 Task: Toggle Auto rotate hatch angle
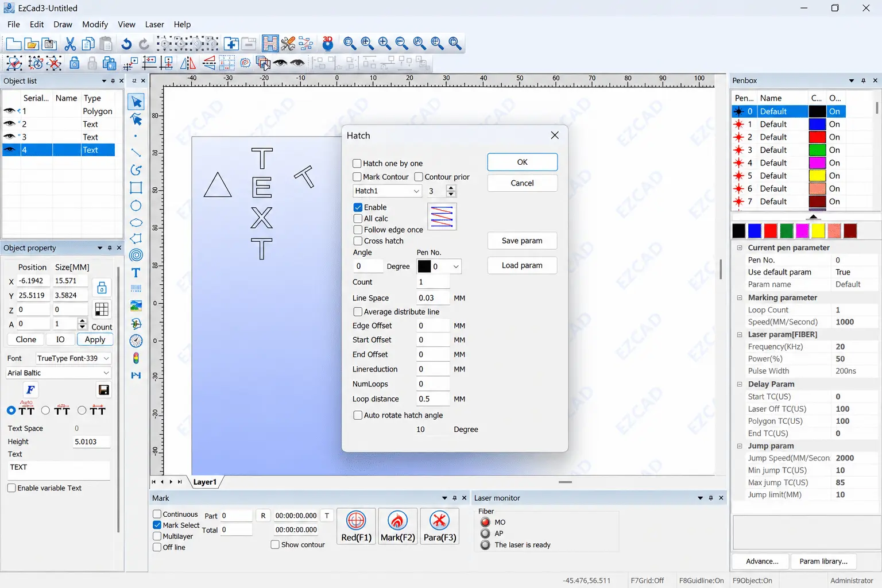point(358,415)
